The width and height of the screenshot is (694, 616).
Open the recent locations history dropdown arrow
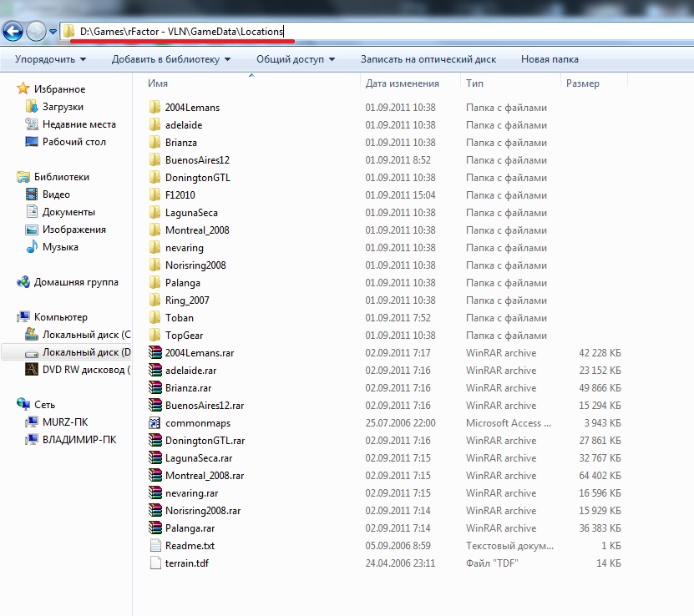coord(53,32)
